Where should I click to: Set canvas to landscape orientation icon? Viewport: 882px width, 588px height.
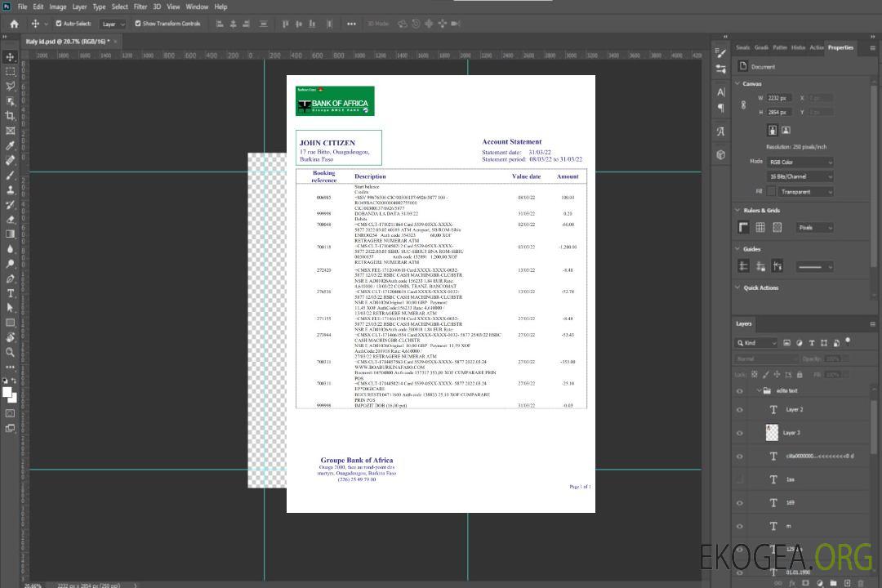point(786,130)
